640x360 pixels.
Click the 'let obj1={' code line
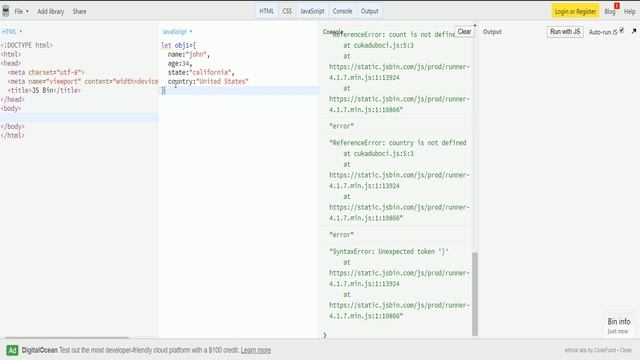[178, 45]
